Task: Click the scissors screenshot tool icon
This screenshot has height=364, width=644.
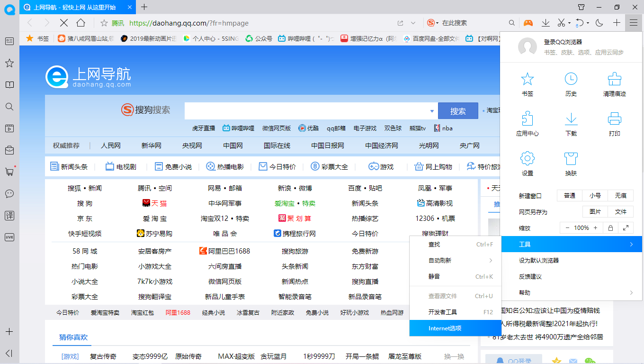Action: [561, 23]
